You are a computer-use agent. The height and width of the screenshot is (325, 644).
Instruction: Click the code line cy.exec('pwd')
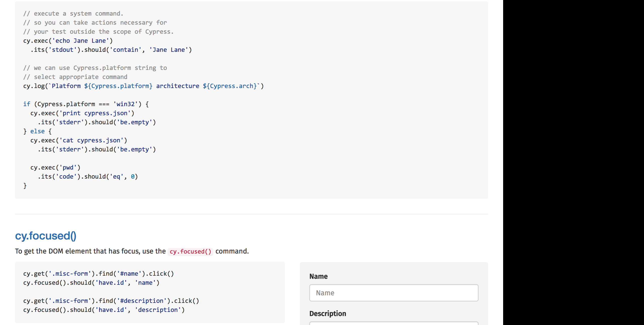55,168
